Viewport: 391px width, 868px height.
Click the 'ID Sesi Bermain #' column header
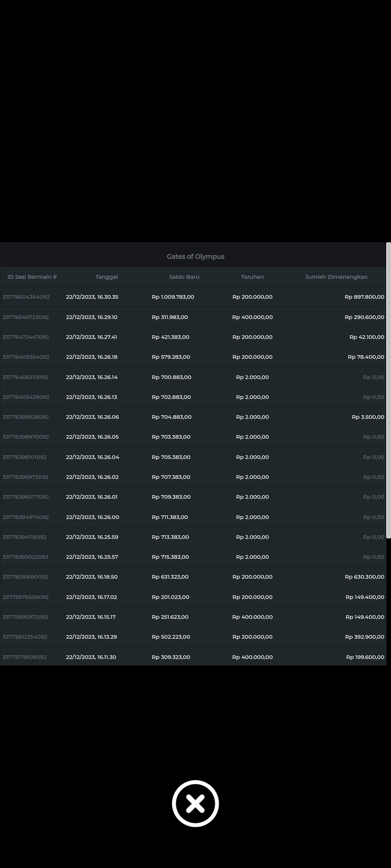tap(32, 277)
